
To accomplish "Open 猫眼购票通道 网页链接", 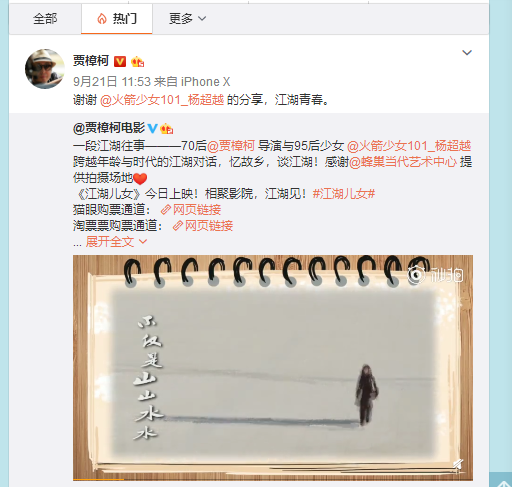I will coord(191,210).
